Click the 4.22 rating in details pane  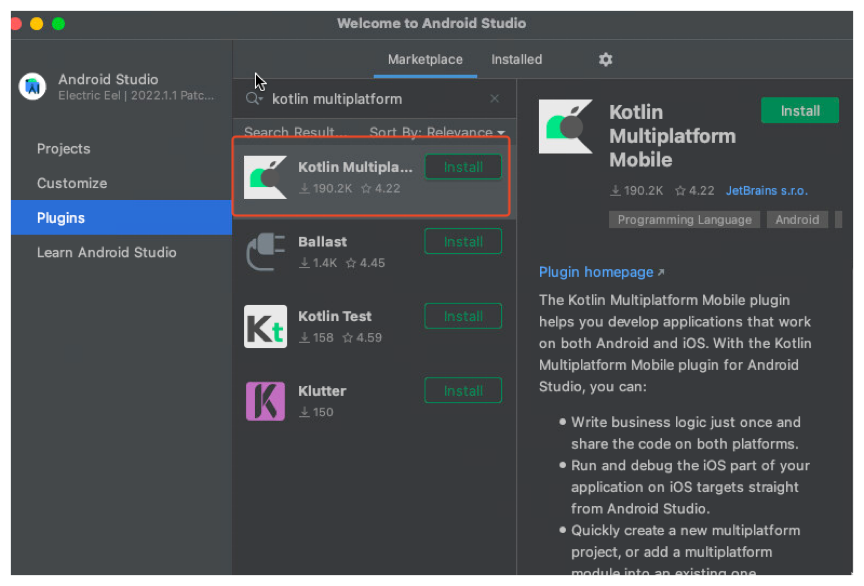pyautogui.click(x=695, y=191)
